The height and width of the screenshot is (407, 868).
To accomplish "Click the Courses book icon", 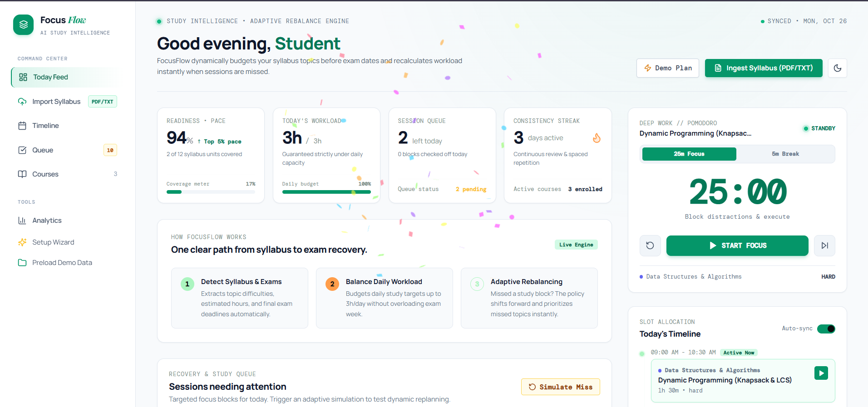I will point(22,174).
